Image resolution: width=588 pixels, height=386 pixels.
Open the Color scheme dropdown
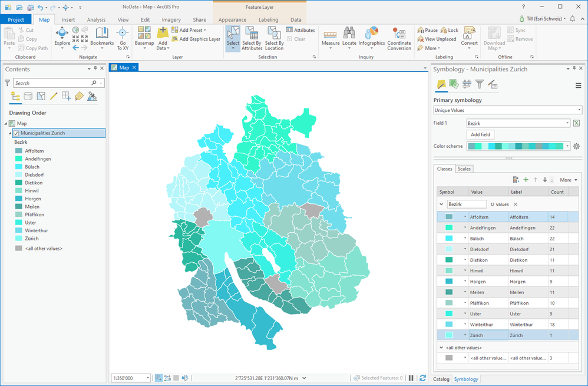click(x=518, y=146)
